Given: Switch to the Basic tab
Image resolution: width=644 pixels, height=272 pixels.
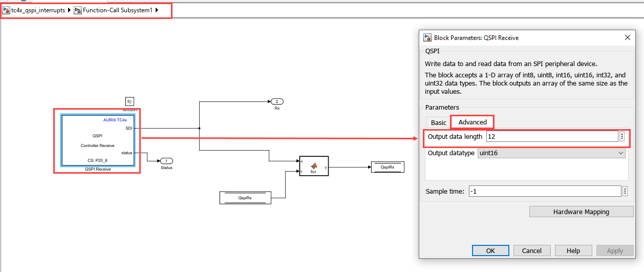Looking at the screenshot, I should tap(438, 122).
